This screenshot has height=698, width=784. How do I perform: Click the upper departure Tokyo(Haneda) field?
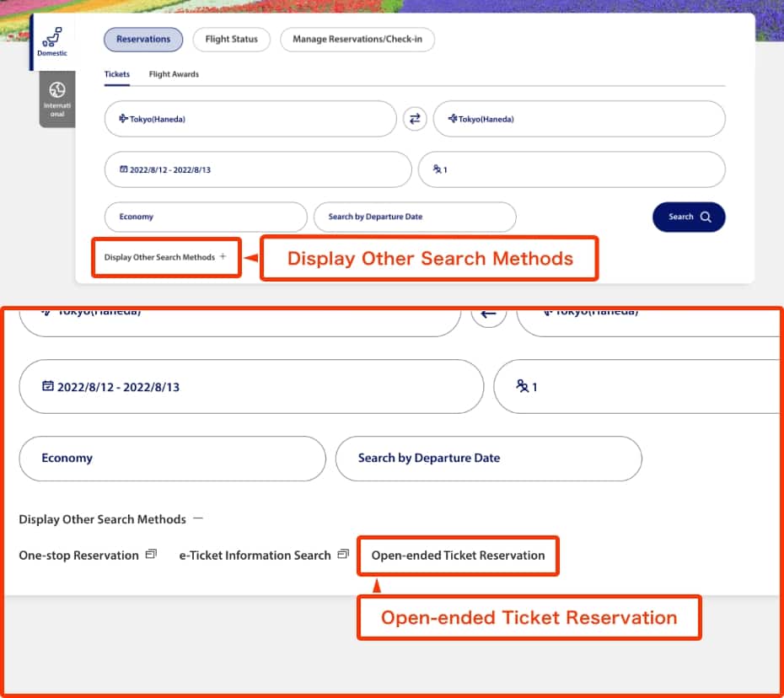pyautogui.click(x=250, y=119)
